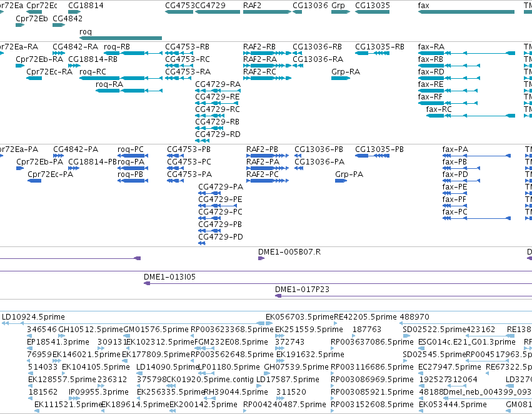Open transcript CG13036-RA

click(x=318, y=59)
